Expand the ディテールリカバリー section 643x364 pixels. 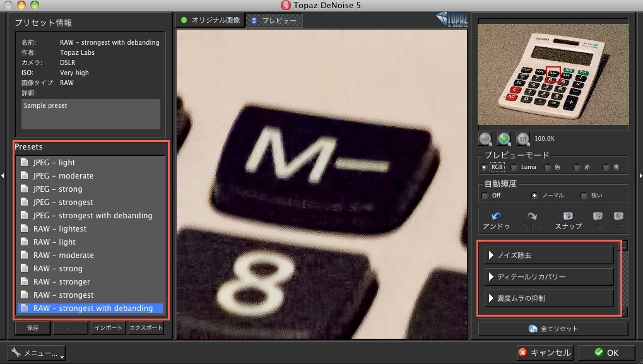tap(549, 277)
